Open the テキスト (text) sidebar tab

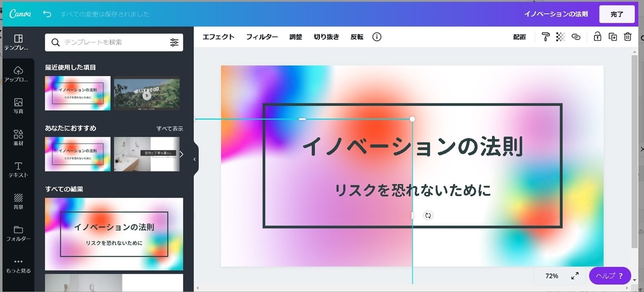click(x=18, y=169)
